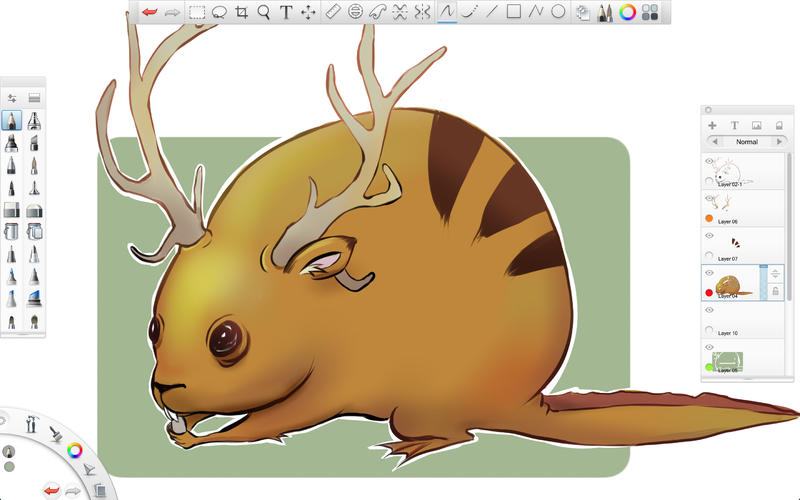This screenshot has width=800, height=500.
Task: Select the Rectangle shape tool
Action: (513, 12)
